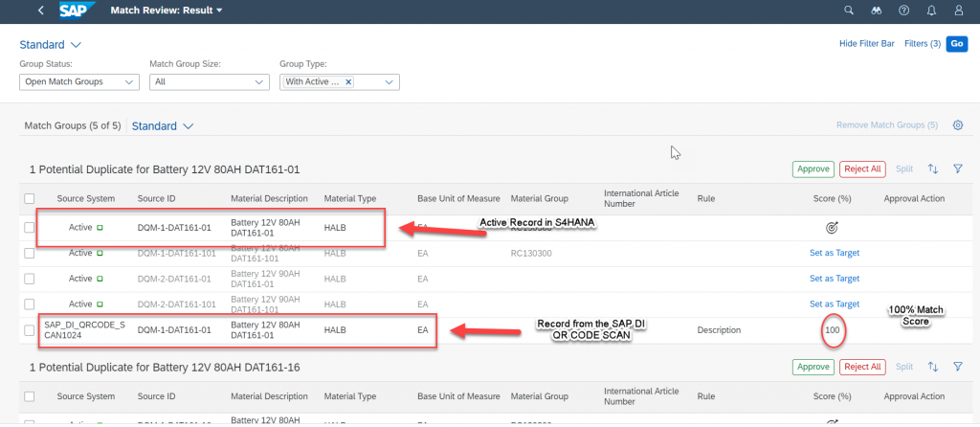The height and width of the screenshot is (427, 980).
Task: Click Score (%) header in first table
Action: 832,199
